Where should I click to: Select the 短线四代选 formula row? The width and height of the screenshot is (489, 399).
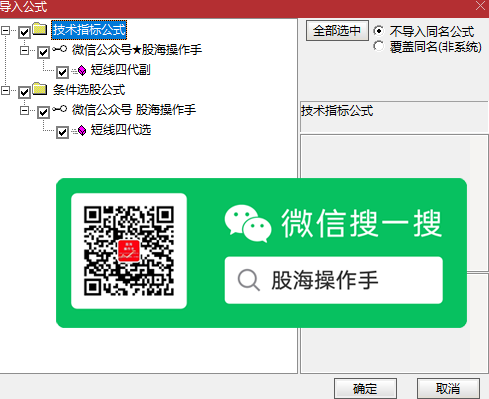tap(121, 130)
